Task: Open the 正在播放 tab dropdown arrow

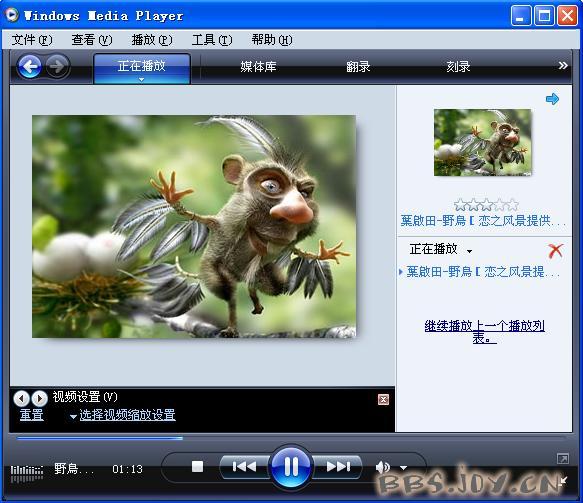Action: (x=141, y=80)
